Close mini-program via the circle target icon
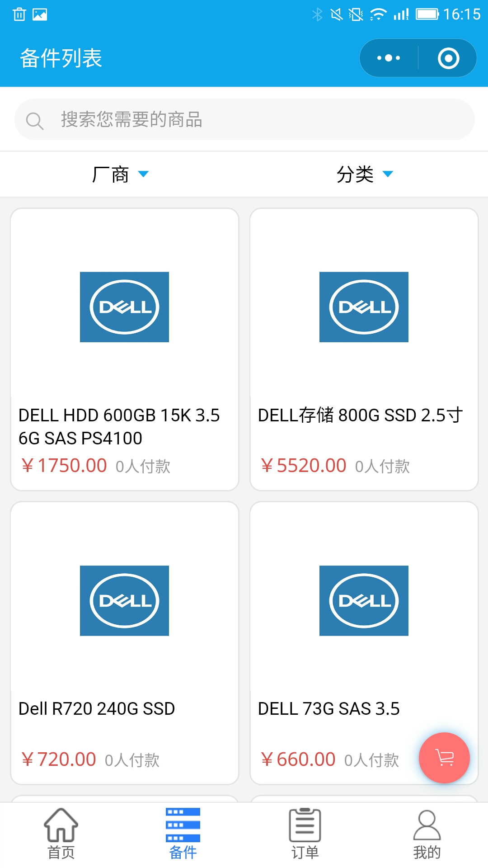The image size is (488, 868). point(448,58)
